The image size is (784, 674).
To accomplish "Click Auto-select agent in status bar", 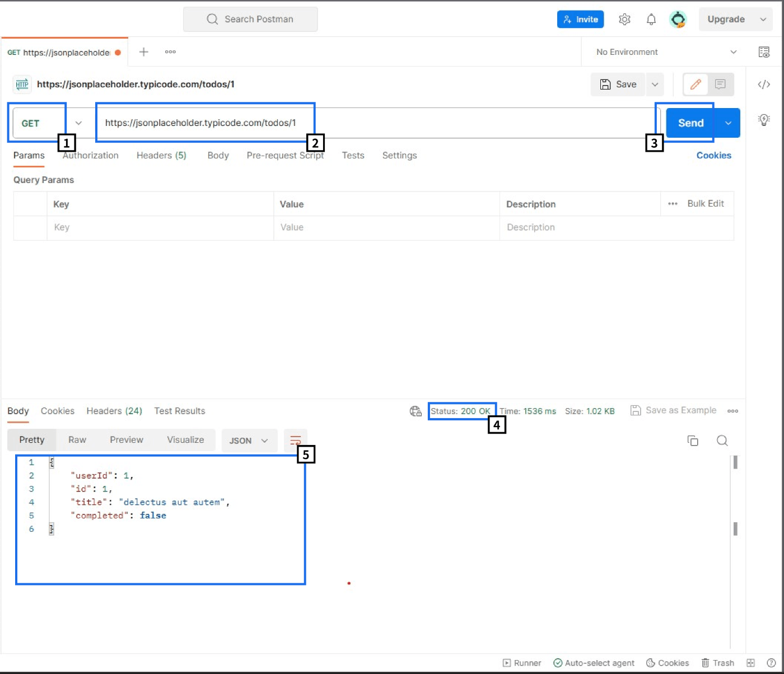I will point(594,663).
